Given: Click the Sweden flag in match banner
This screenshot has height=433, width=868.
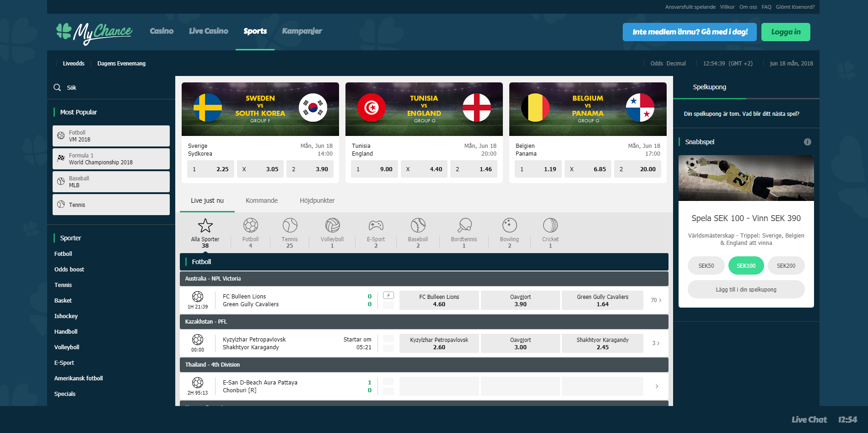Looking at the screenshot, I should point(208,108).
